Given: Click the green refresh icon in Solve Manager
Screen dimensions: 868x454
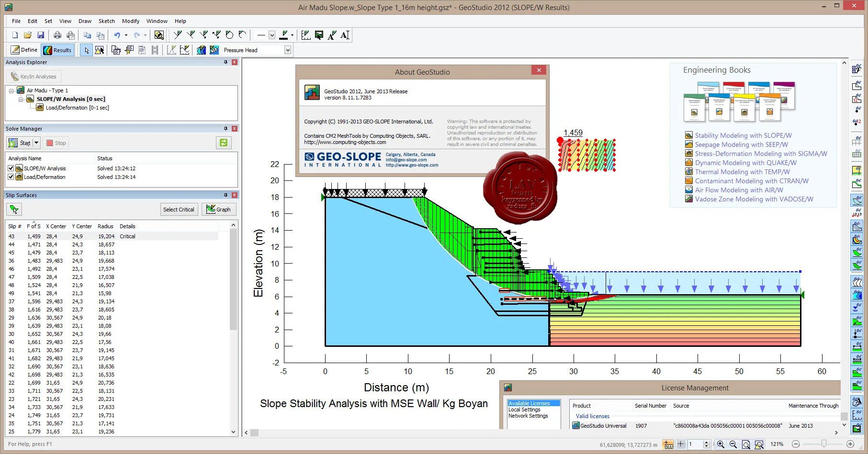Looking at the screenshot, I should (x=224, y=143).
